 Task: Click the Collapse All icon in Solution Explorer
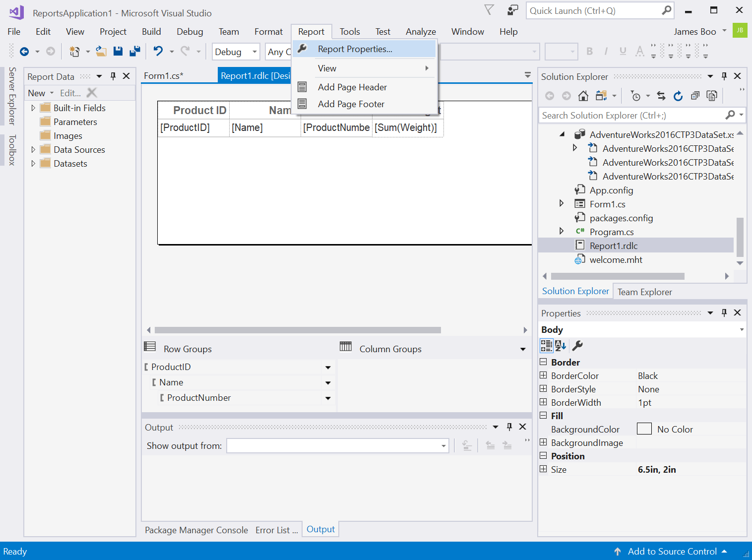coord(695,96)
